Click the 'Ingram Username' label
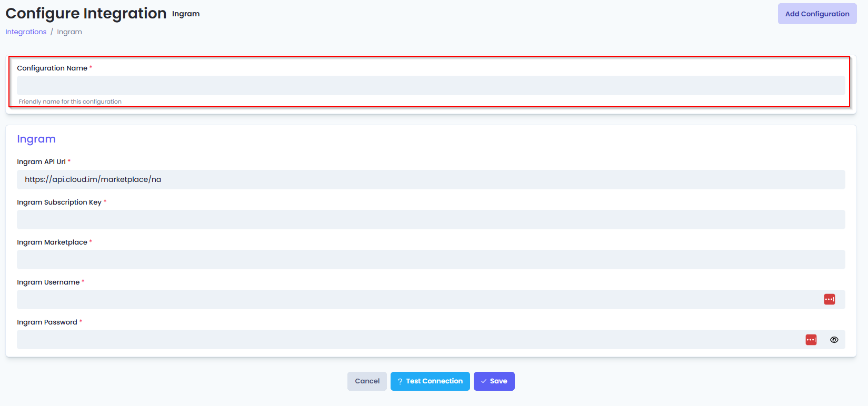868x406 pixels. coord(48,282)
